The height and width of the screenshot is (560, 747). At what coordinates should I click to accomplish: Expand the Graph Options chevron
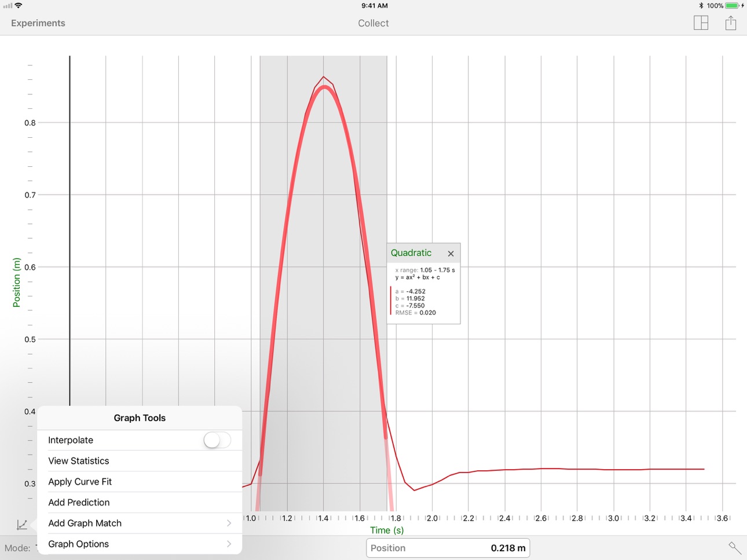click(x=229, y=544)
